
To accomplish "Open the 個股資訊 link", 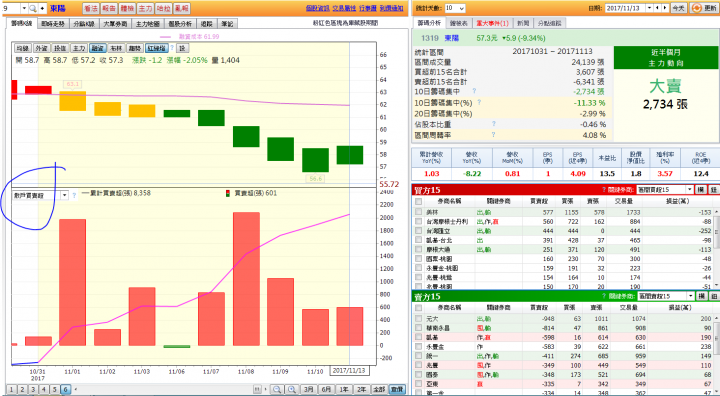I will 317,8.
